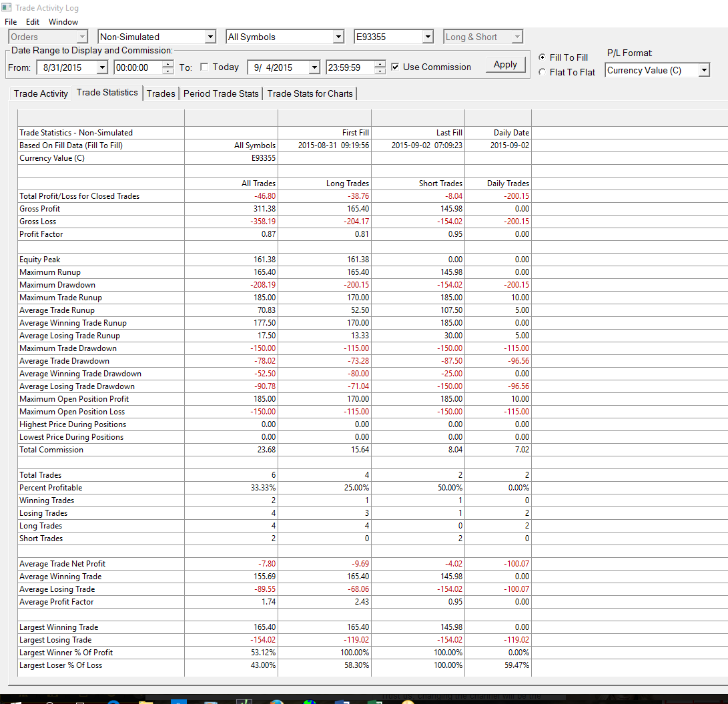Click the Trade Activity Log window icon
The width and height of the screenshot is (728, 704).
7,7
